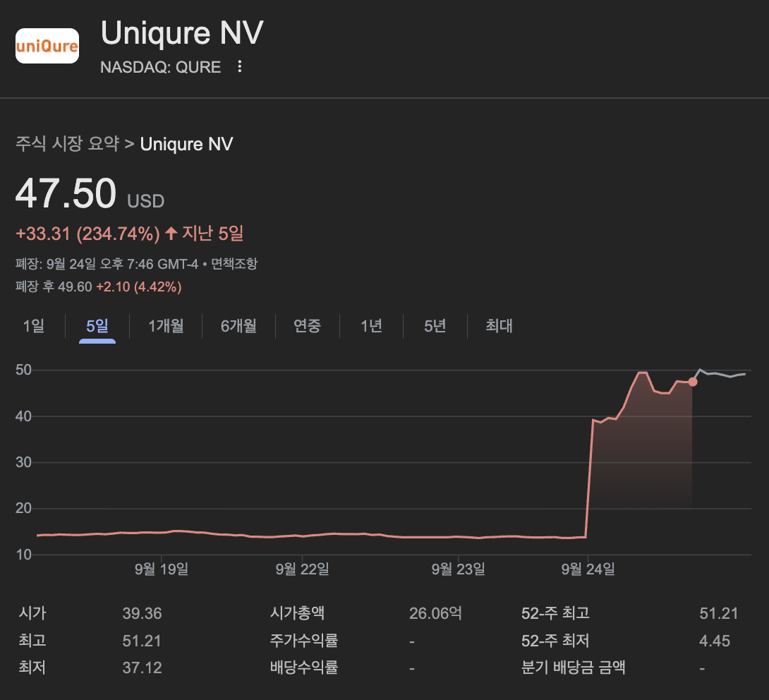Click the closing price dot on chart

[693, 382]
